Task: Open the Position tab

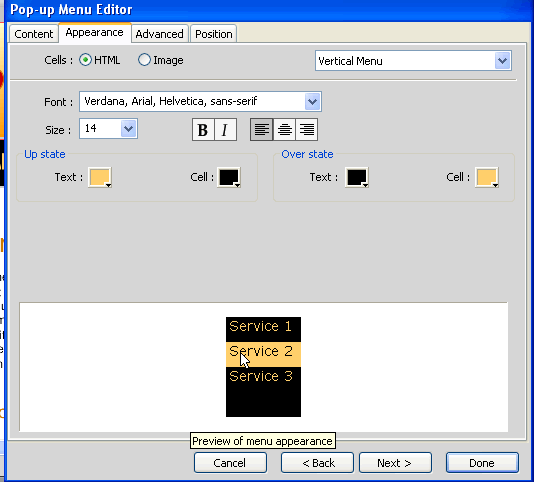Action: pyautogui.click(x=214, y=34)
